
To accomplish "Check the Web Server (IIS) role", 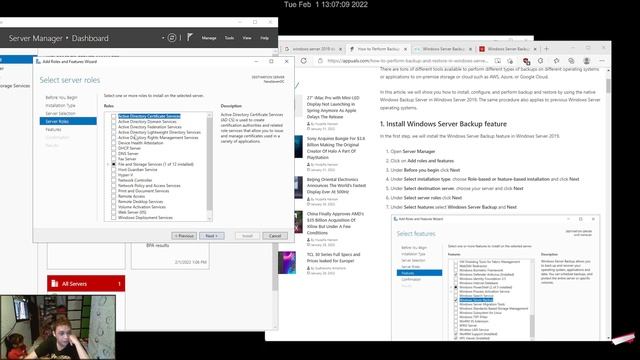I will pyautogui.click(x=113, y=212).
